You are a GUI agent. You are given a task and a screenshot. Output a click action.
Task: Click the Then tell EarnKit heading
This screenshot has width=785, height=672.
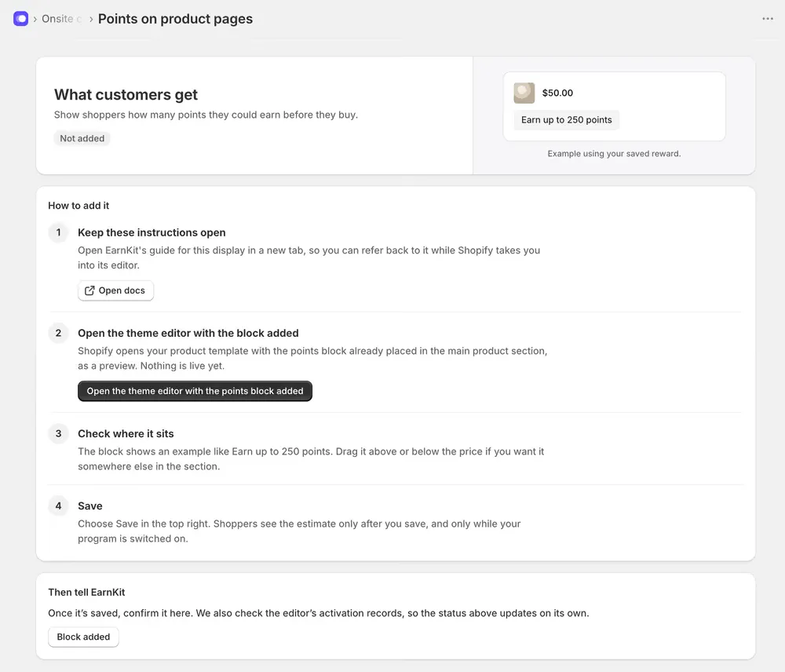click(86, 593)
